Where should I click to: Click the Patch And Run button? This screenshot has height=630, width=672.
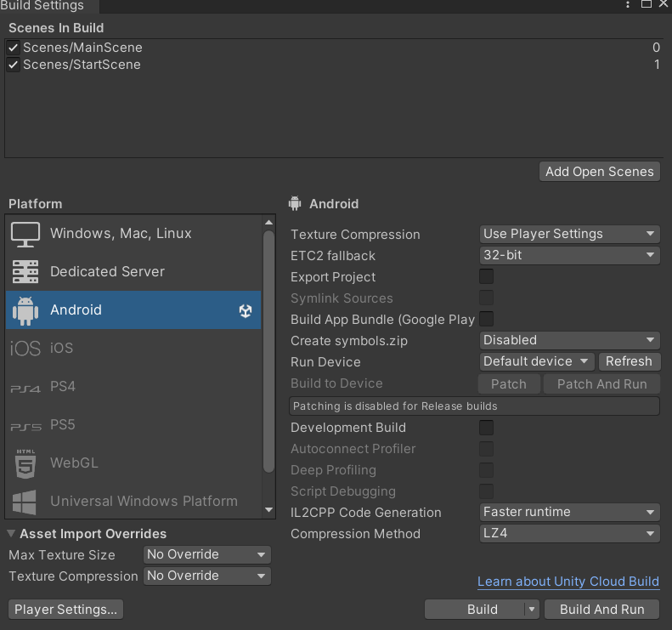pyautogui.click(x=601, y=384)
